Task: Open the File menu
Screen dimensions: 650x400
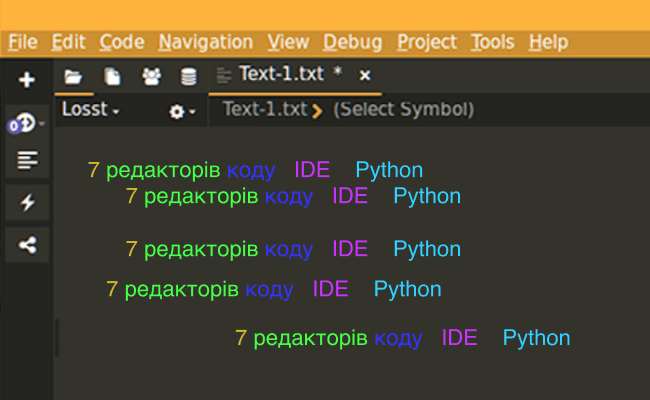Action: (x=22, y=42)
